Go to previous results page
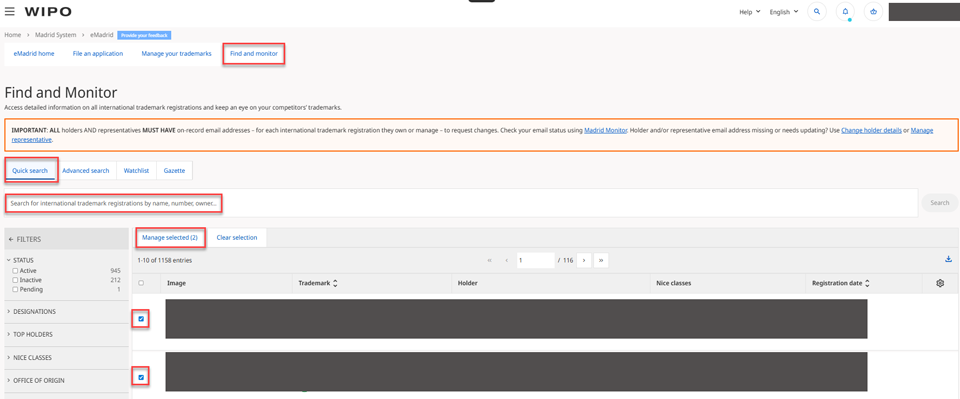This screenshot has width=960, height=399. pos(507,260)
